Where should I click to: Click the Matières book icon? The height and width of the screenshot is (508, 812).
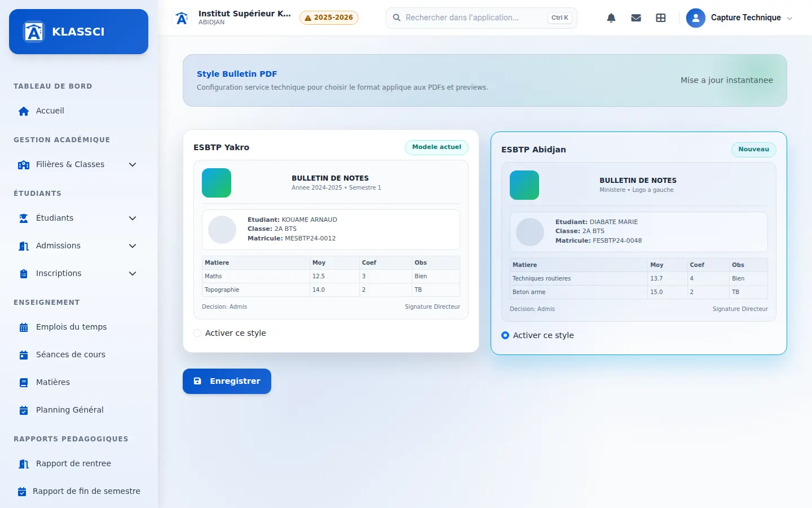pyautogui.click(x=24, y=383)
